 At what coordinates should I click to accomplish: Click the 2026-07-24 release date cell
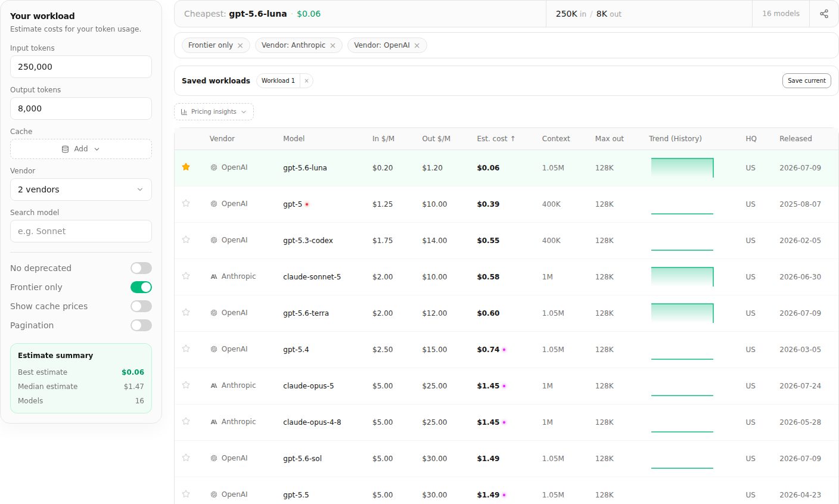point(800,386)
